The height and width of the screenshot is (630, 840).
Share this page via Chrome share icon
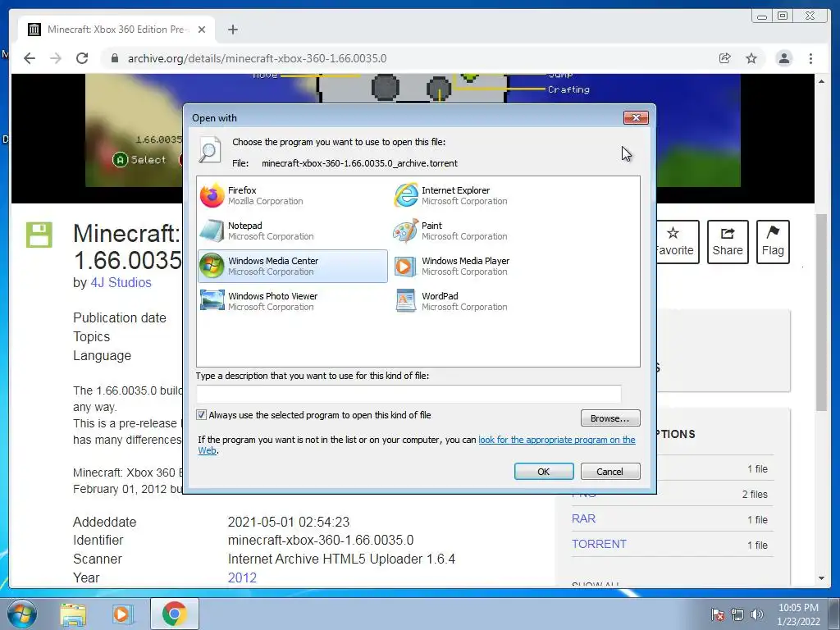(x=725, y=58)
